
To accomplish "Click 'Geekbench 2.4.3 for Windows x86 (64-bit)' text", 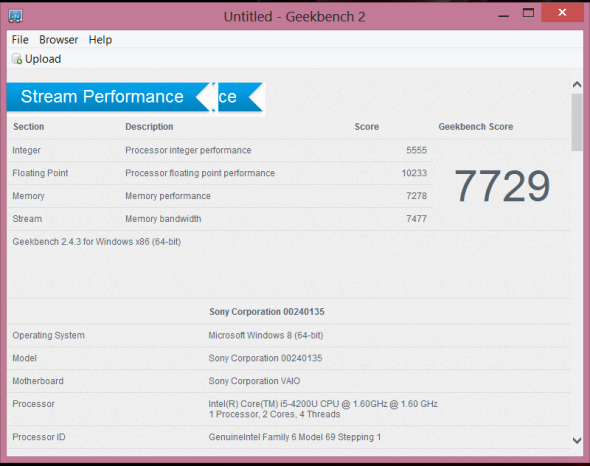I will tap(97, 242).
